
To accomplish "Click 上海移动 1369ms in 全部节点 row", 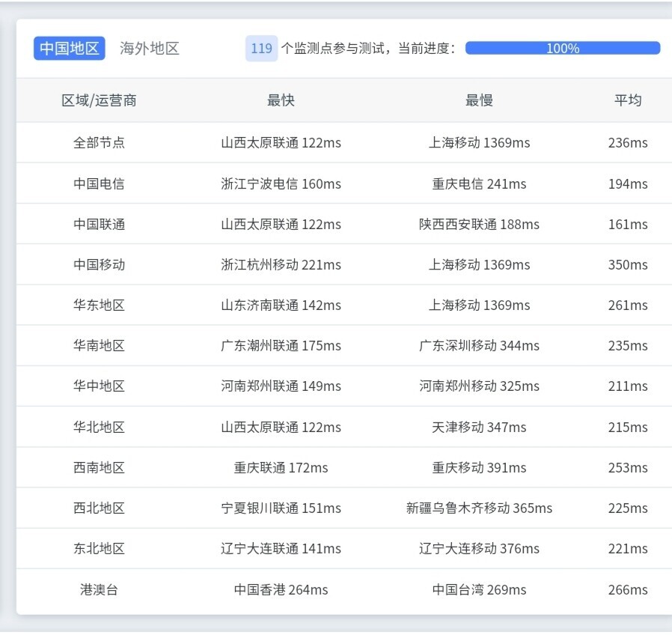I will (x=479, y=142).
